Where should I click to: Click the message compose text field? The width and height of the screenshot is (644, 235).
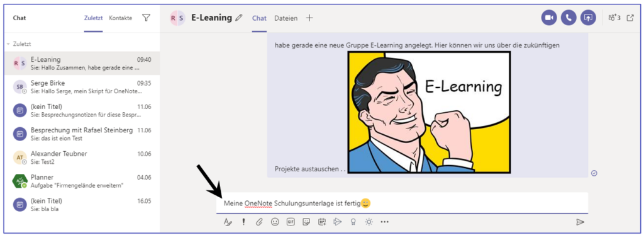coord(402,203)
